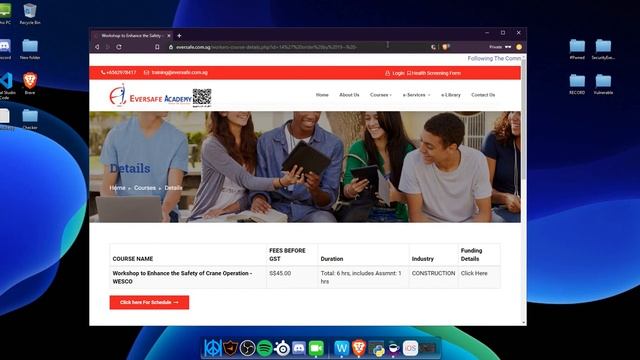Open Visual Studio Code desktop shortcut

(7, 85)
